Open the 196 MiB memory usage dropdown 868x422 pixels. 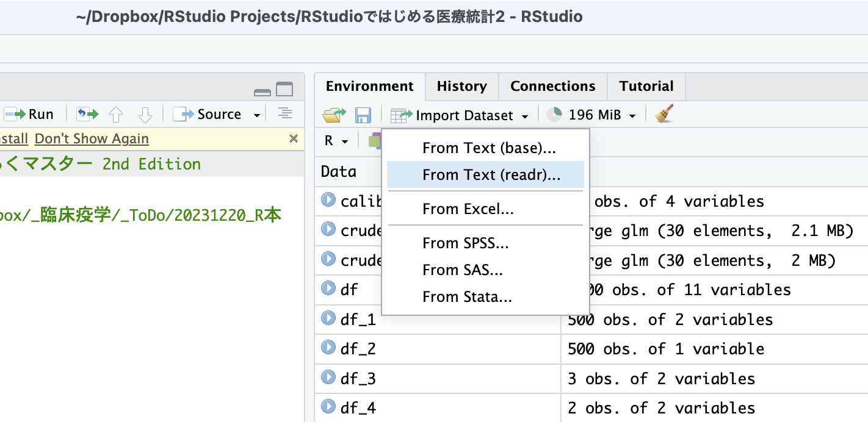point(632,115)
